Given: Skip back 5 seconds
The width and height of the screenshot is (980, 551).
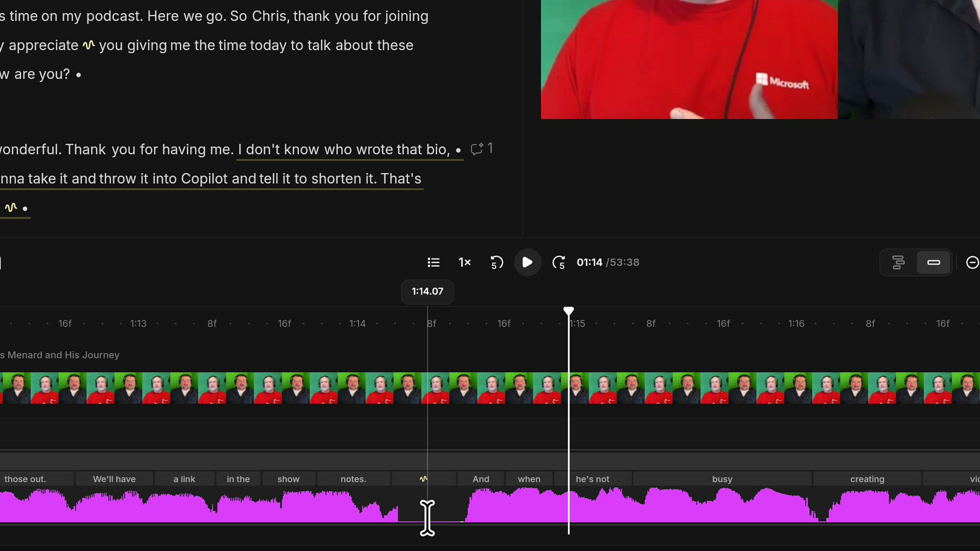Looking at the screenshot, I should (496, 263).
